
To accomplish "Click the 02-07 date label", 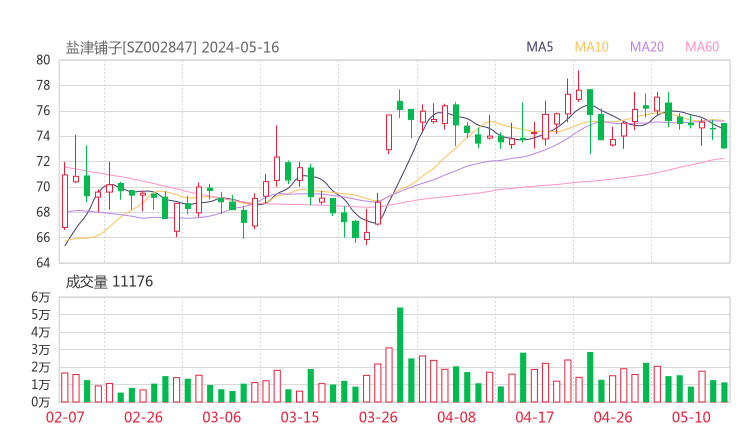I will click(x=65, y=417).
